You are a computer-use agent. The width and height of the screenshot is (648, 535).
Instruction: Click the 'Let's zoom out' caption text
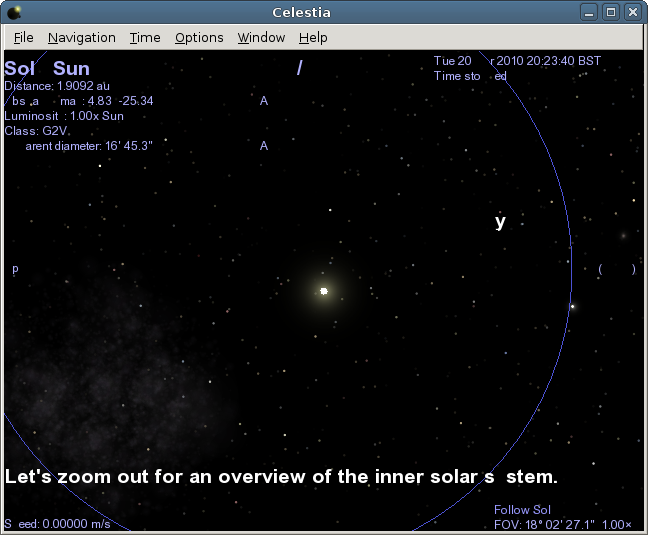[x=281, y=477]
